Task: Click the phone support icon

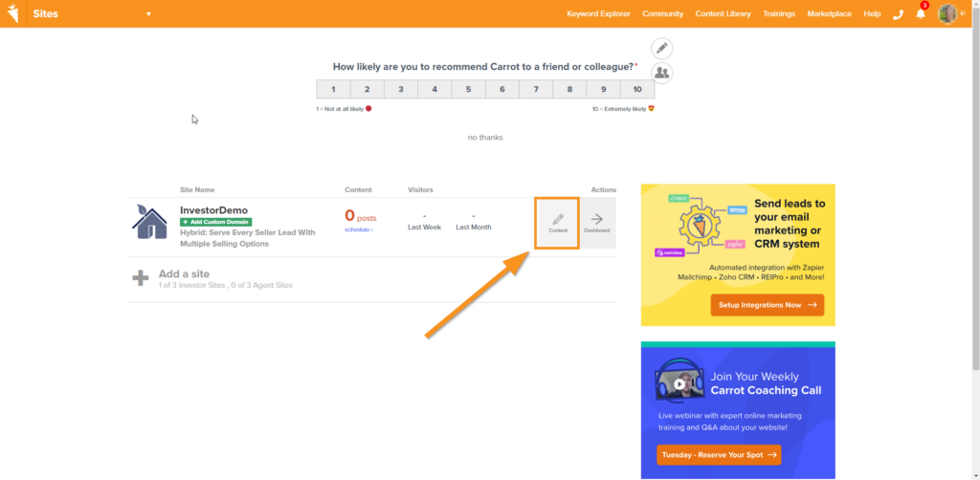Action: (x=898, y=14)
